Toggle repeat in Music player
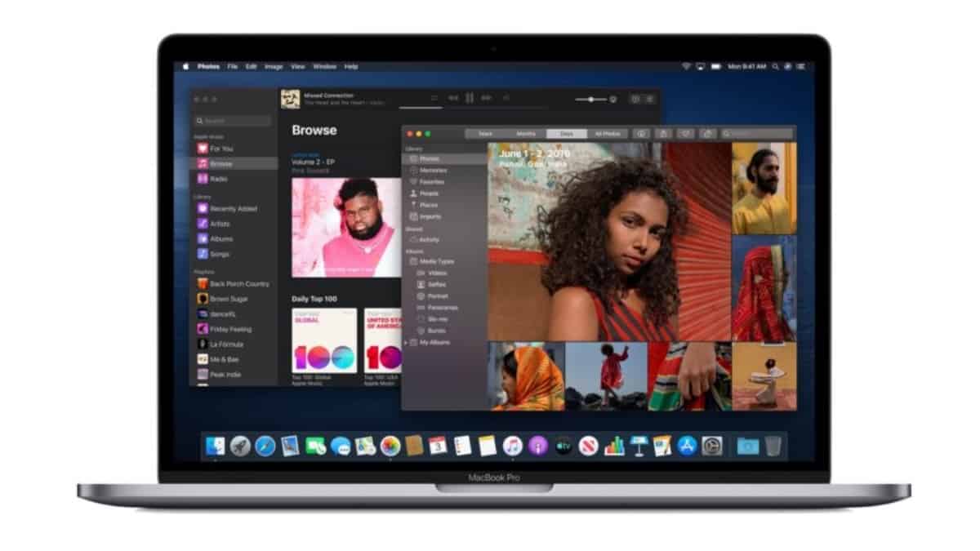 (506, 98)
